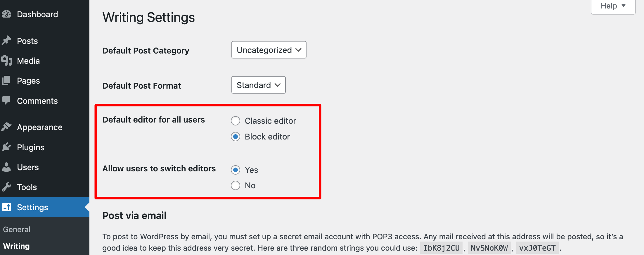Choose Block editor as default
This screenshot has width=644, height=255.
click(x=236, y=136)
